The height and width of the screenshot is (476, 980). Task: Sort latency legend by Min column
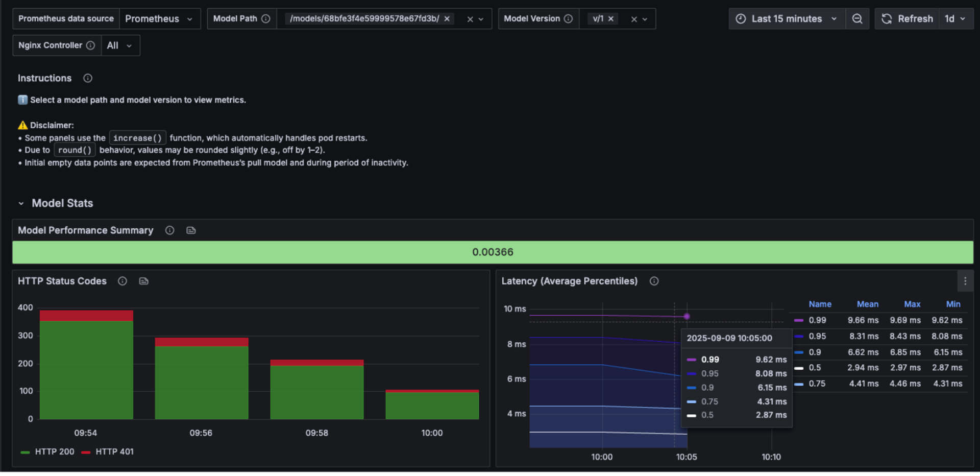point(953,304)
